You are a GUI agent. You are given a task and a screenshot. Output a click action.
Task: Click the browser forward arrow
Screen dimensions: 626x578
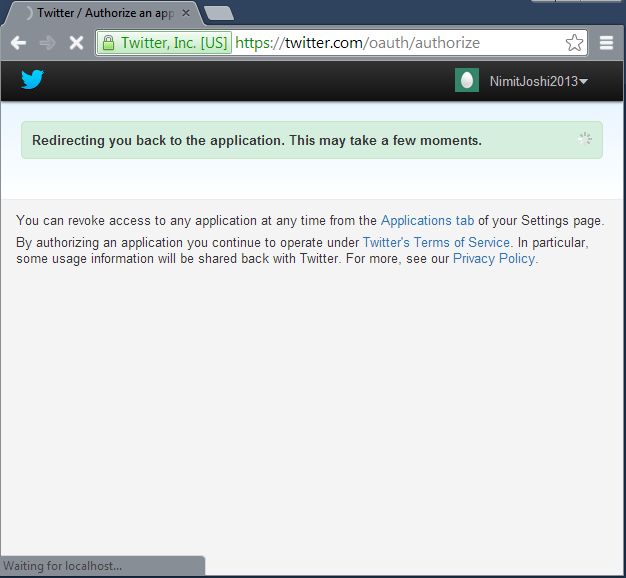tap(48, 43)
